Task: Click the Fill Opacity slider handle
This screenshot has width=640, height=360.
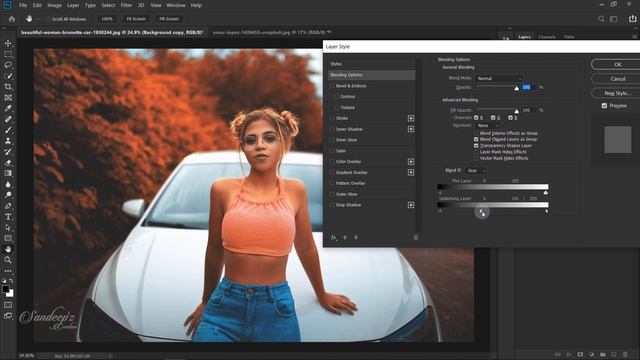Action: point(516,111)
